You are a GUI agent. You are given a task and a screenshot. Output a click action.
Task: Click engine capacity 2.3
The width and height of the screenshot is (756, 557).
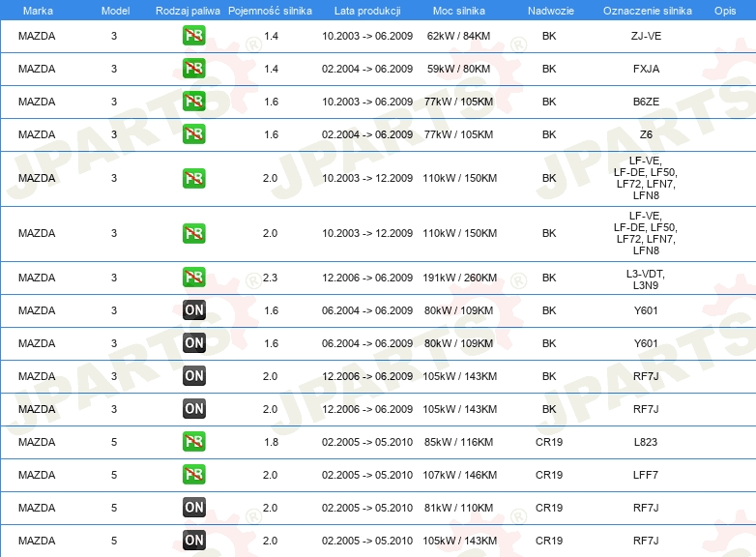[270, 278]
